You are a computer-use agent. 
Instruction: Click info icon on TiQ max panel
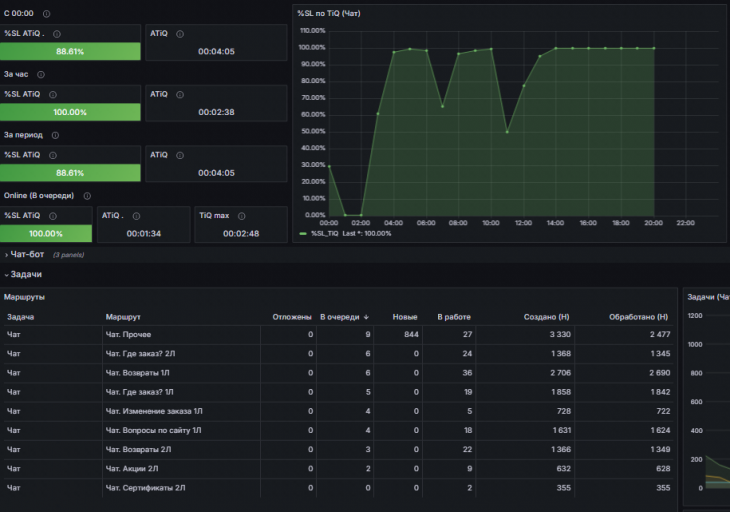(x=241, y=215)
